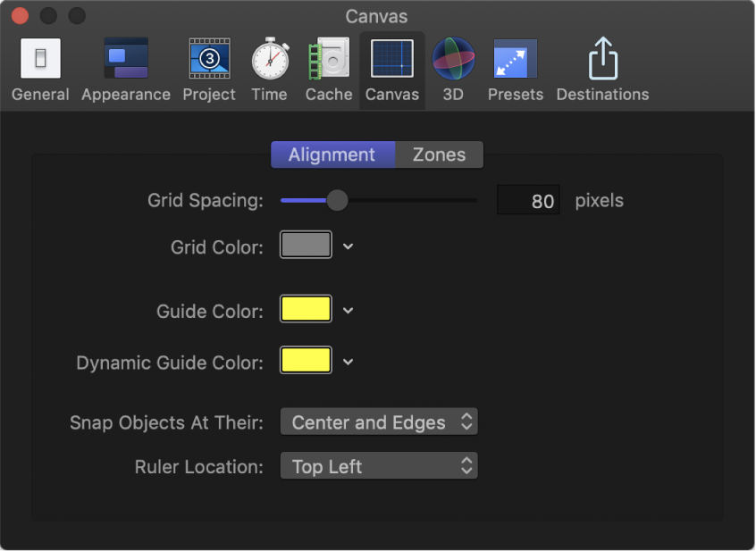
Task: Click the Grid Spacing slider handle
Action: tap(337, 201)
